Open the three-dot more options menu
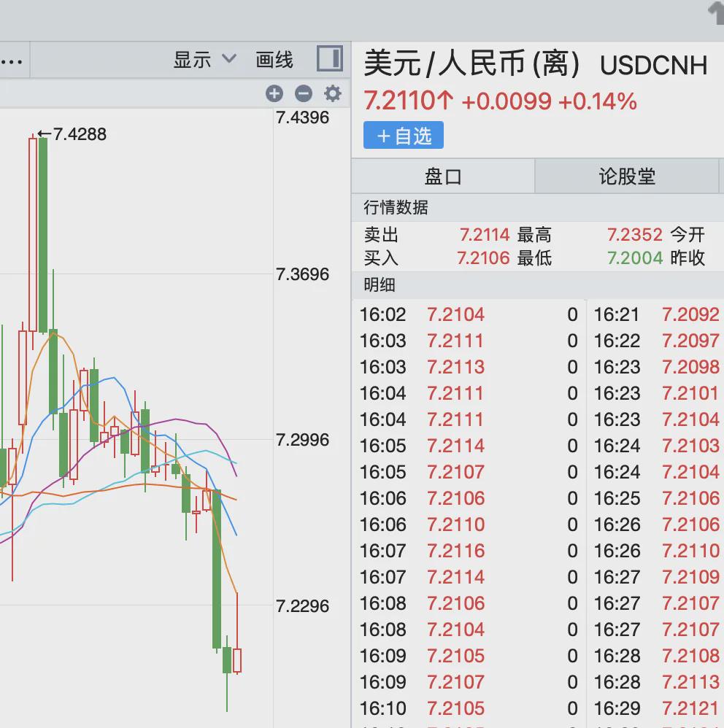 (11, 61)
